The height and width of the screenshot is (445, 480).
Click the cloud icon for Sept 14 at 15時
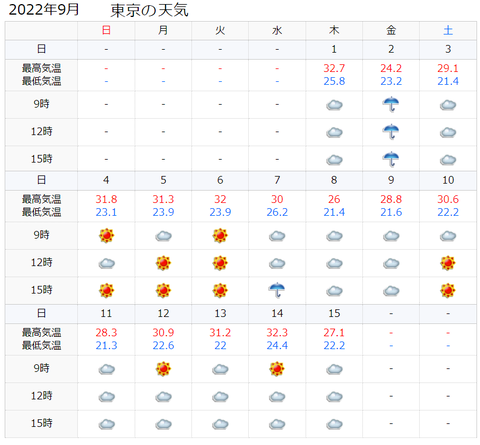277,424
